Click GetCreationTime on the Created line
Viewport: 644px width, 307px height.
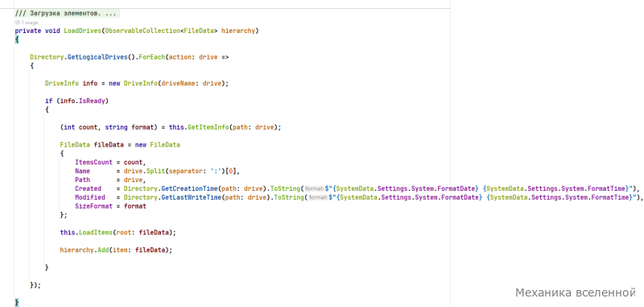pos(189,189)
